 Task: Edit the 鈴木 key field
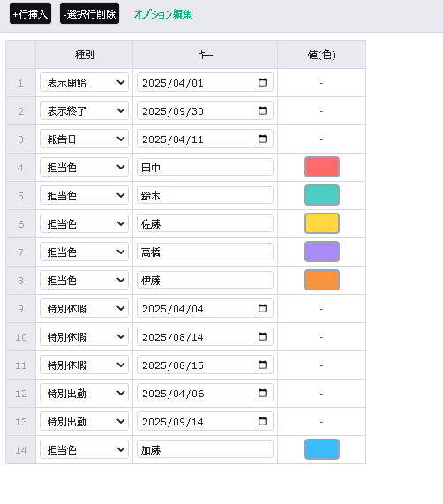(x=205, y=195)
